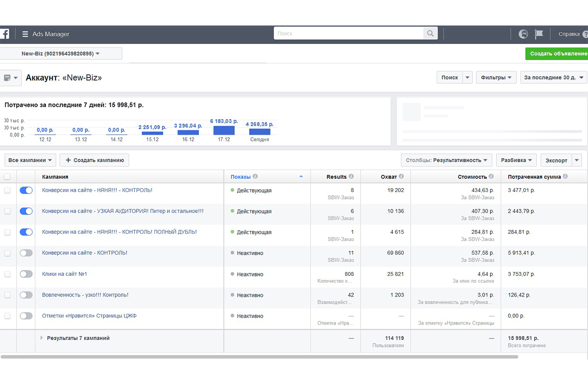Click Создать кампанию button
This screenshot has height=392, width=588.
click(x=95, y=160)
